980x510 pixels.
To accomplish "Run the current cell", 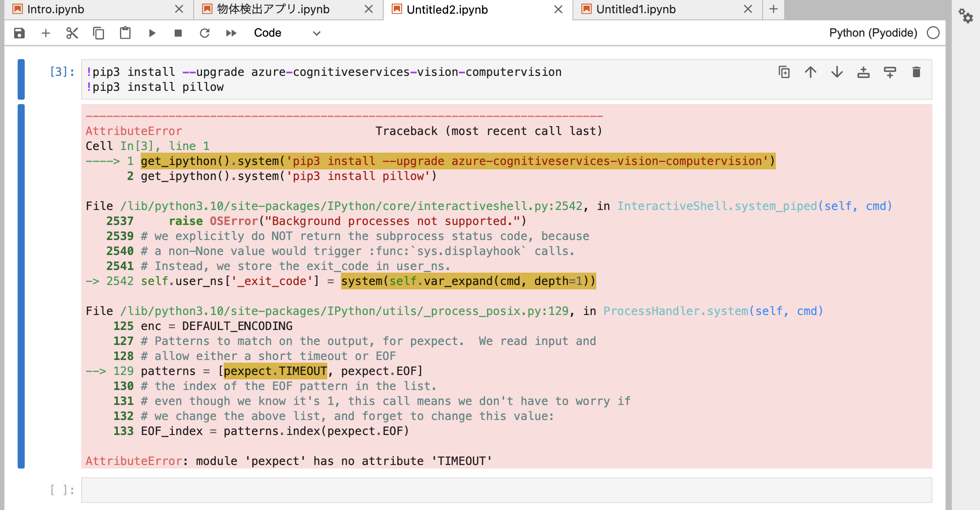I will [152, 33].
